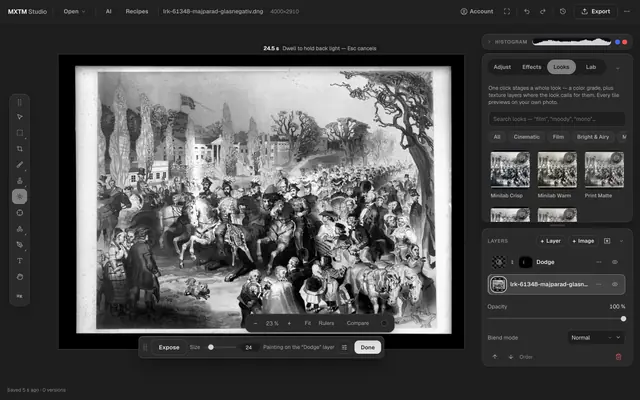This screenshot has height=400, width=640.
Task: Open the version history clock icon
Action: [563, 11]
